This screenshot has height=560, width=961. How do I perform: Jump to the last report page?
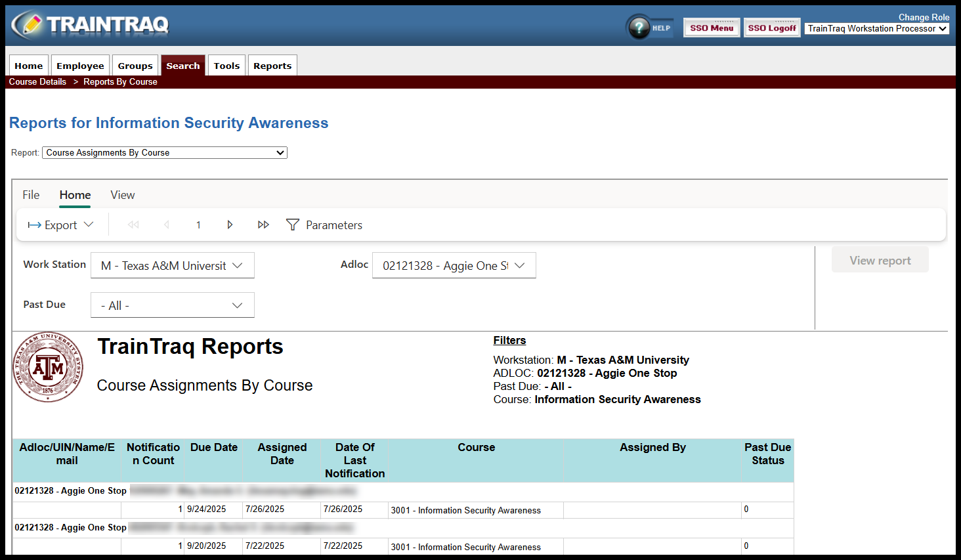[x=263, y=225]
